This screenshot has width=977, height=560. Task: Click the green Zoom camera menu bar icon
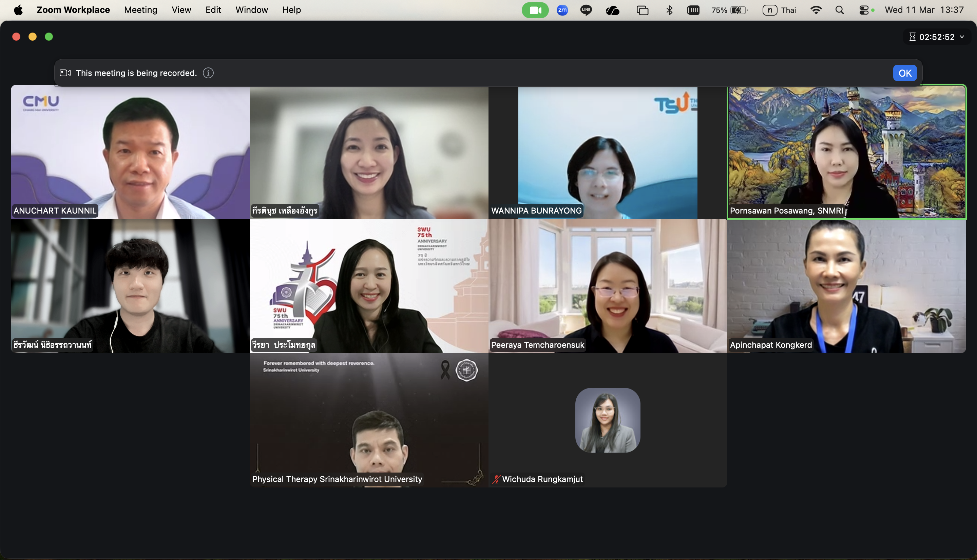(535, 10)
